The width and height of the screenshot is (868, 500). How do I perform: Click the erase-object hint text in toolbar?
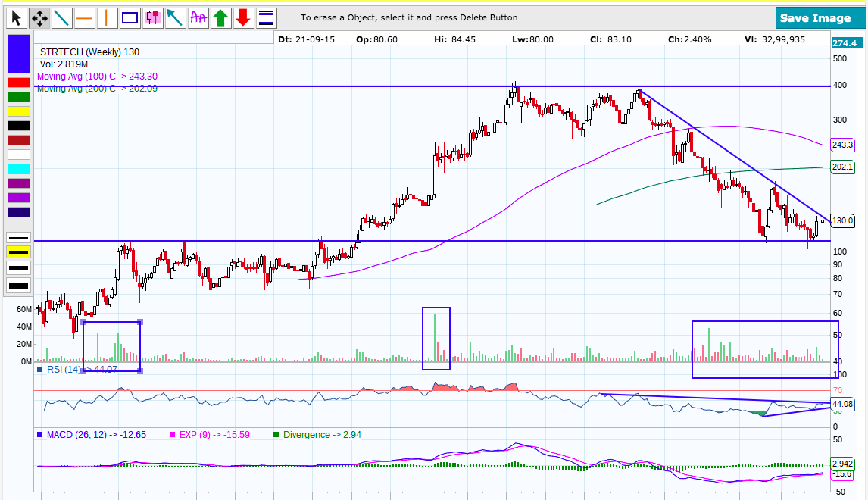[x=409, y=17]
